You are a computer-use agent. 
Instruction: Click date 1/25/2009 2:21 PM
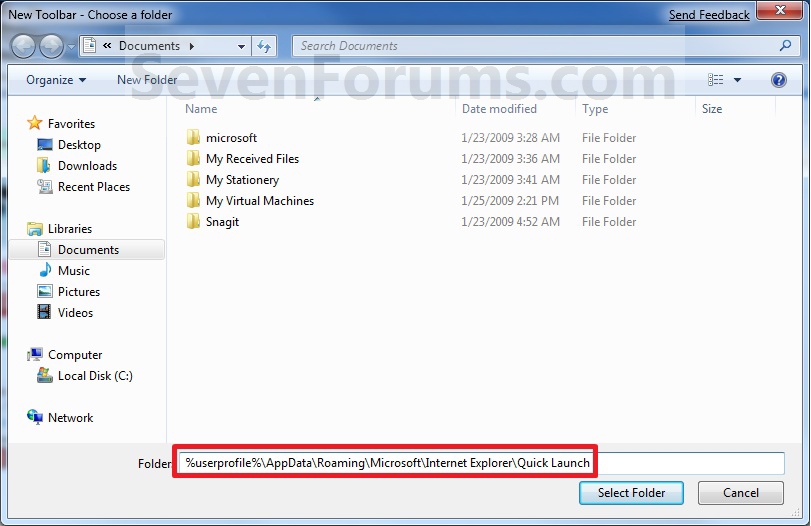(510, 201)
